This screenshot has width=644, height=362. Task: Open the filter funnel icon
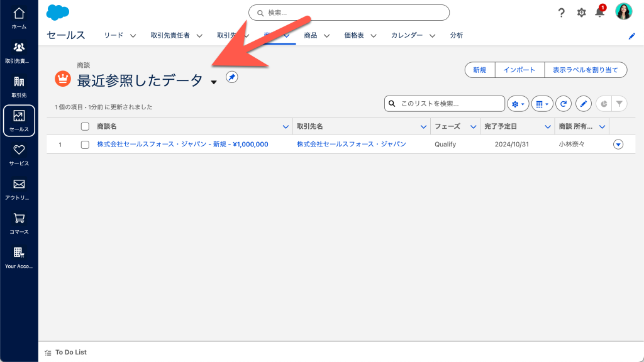point(619,104)
